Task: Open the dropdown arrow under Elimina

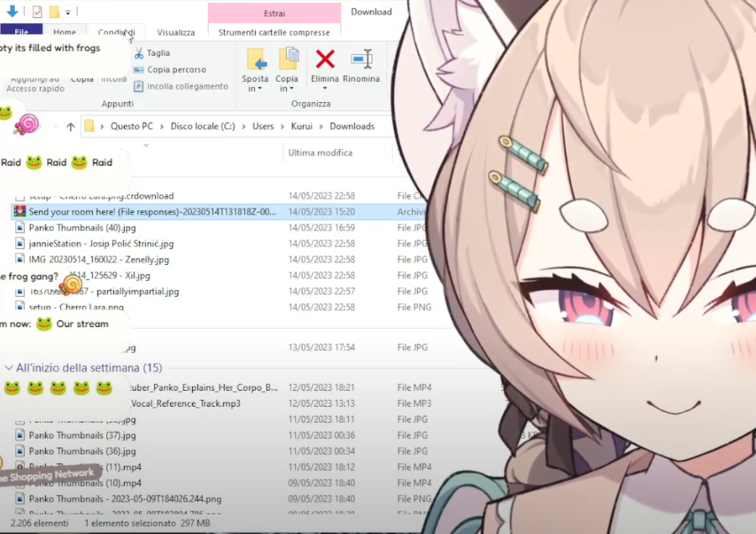Action: 325,88
